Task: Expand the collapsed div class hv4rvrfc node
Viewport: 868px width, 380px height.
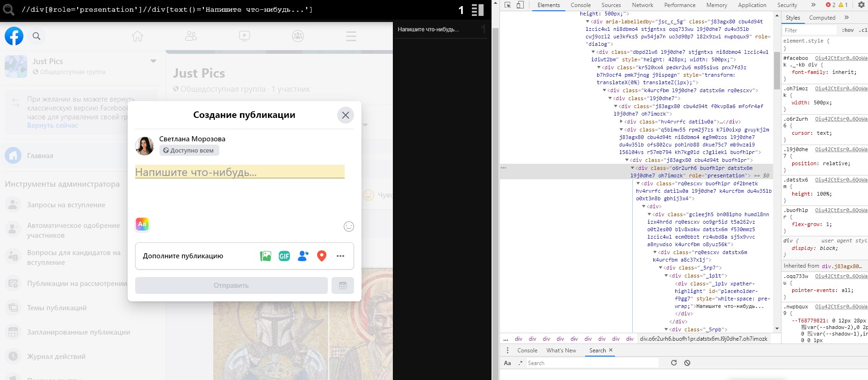Action: pos(622,122)
